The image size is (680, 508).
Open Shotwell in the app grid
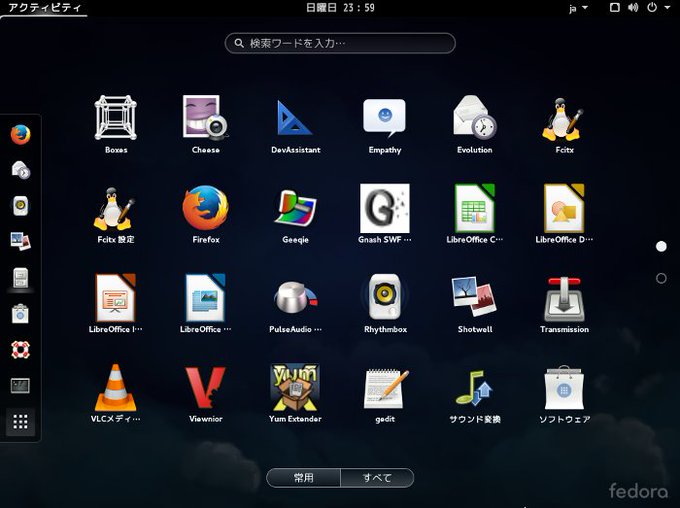coord(474,304)
